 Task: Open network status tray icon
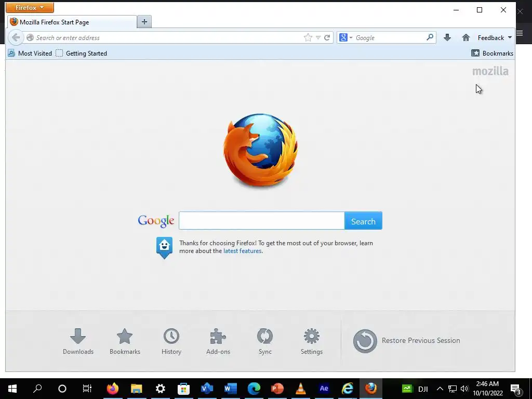[x=453, y=389]
